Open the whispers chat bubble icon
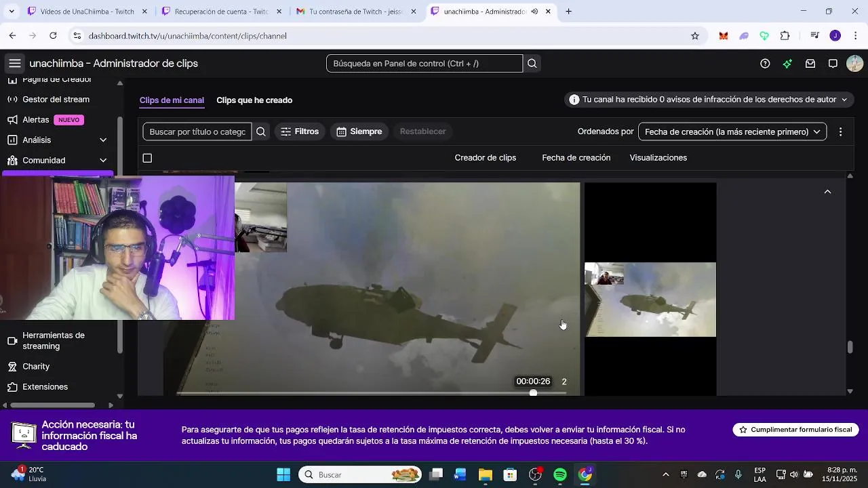 tap(833, 64)
